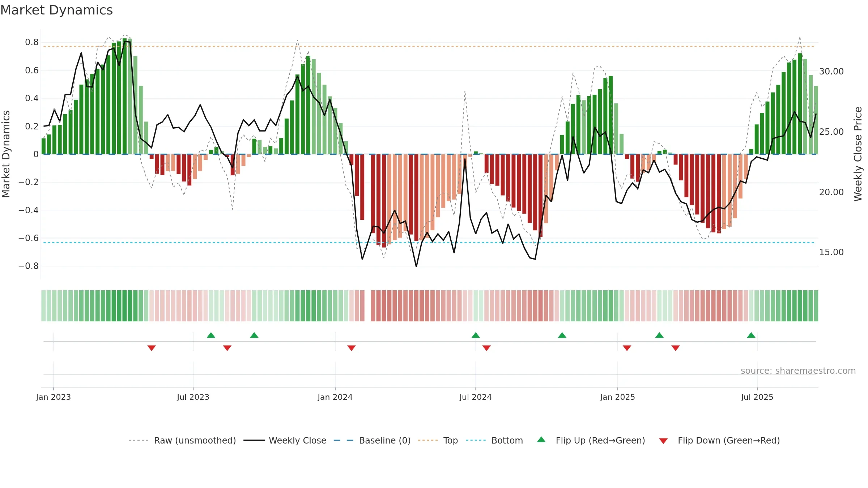
Task: Click the −0.6 left axis tick label
Action: click(29, 238)
